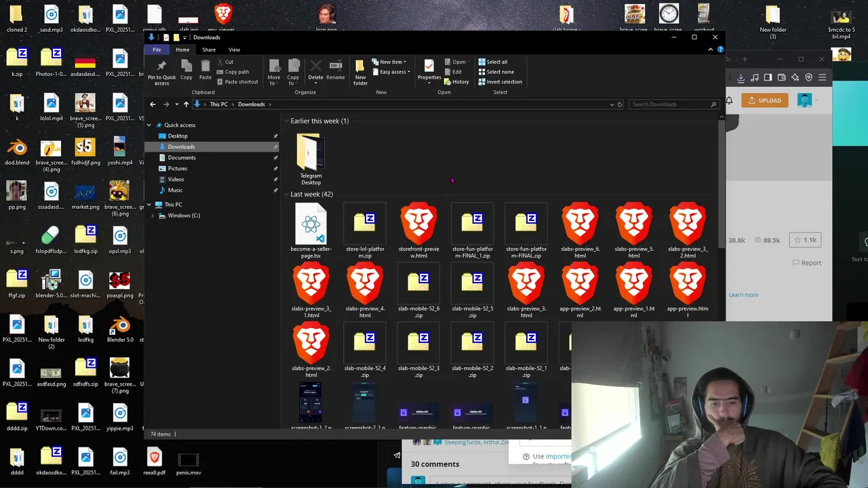Collapse the Quick access tree node
This screenshot has height=488, width=868.
tap(149, 125)
